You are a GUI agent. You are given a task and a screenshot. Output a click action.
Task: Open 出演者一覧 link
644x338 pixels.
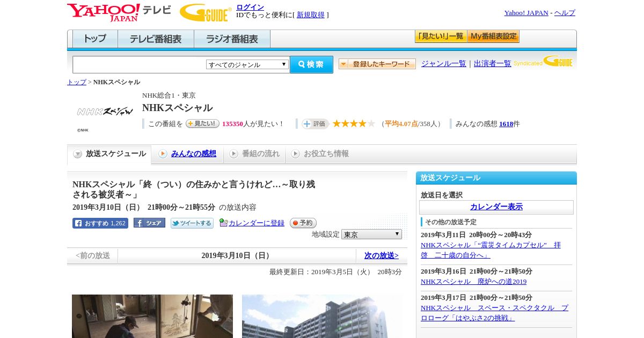(x=493, y=63)
